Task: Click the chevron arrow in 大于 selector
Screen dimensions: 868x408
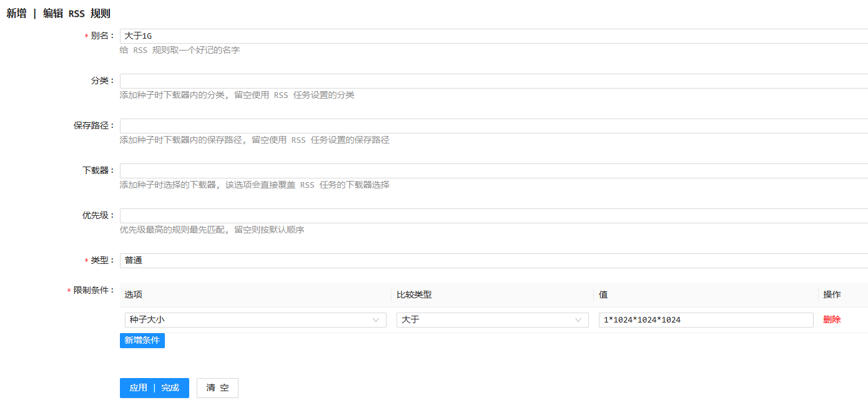Action: [x=578, y=320]
